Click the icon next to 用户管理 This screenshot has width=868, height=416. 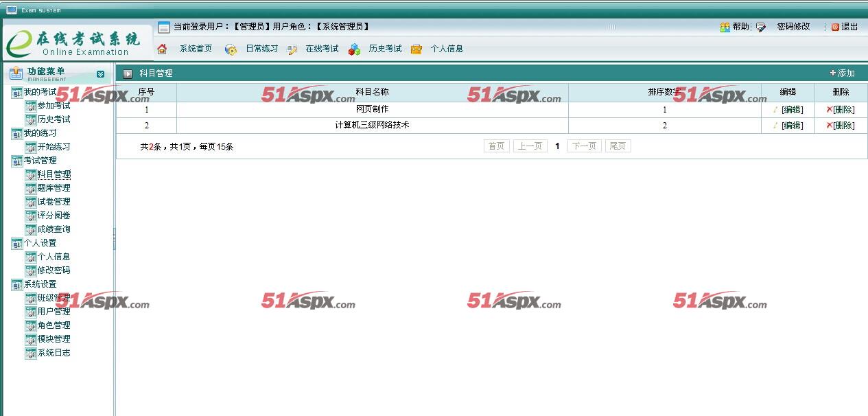coord(30,312)
